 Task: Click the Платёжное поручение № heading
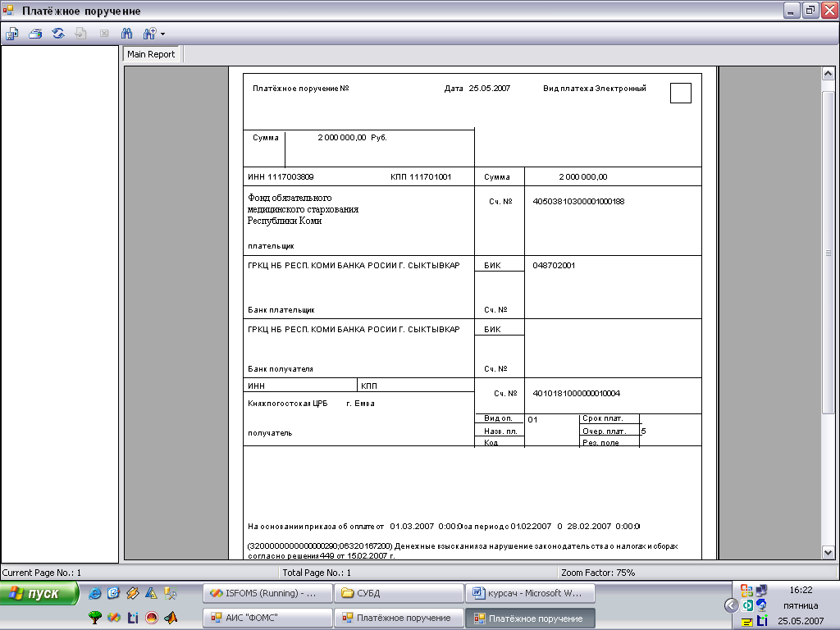[x=300, y=89]
